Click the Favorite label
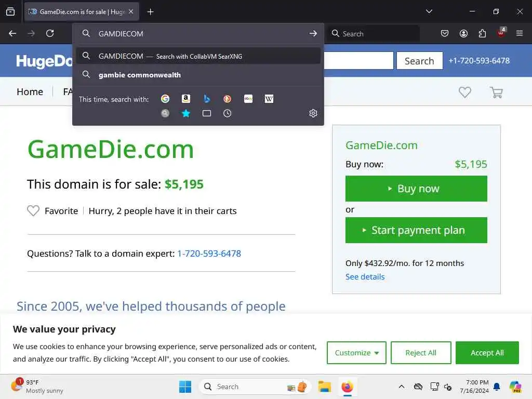Viewport: 532px width, 399px height. (61, 211)
